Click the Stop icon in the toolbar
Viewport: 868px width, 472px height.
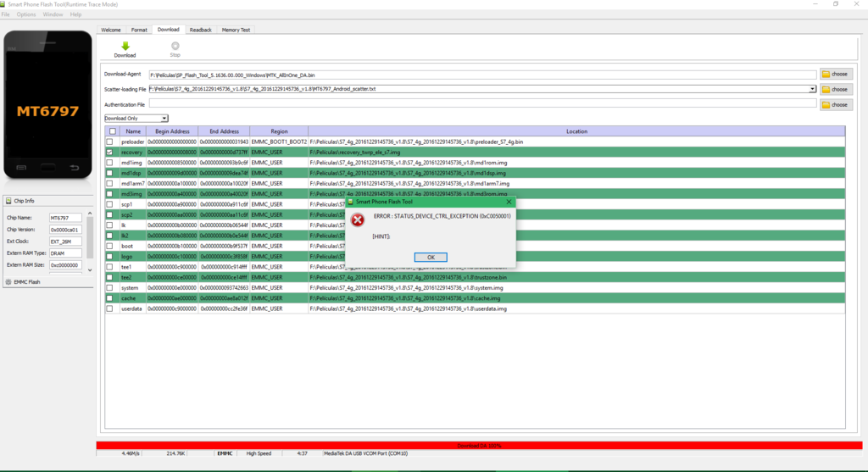(175, 46)
